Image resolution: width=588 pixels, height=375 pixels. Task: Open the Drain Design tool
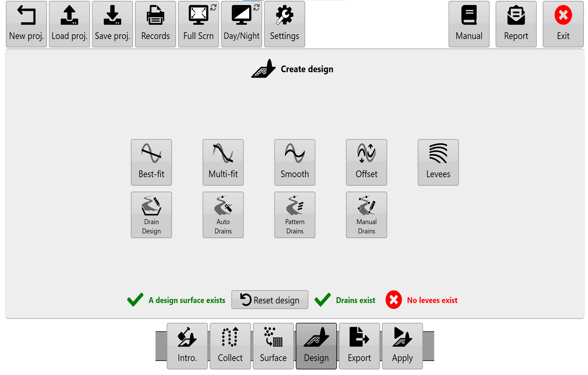click(x=151, y=215)
